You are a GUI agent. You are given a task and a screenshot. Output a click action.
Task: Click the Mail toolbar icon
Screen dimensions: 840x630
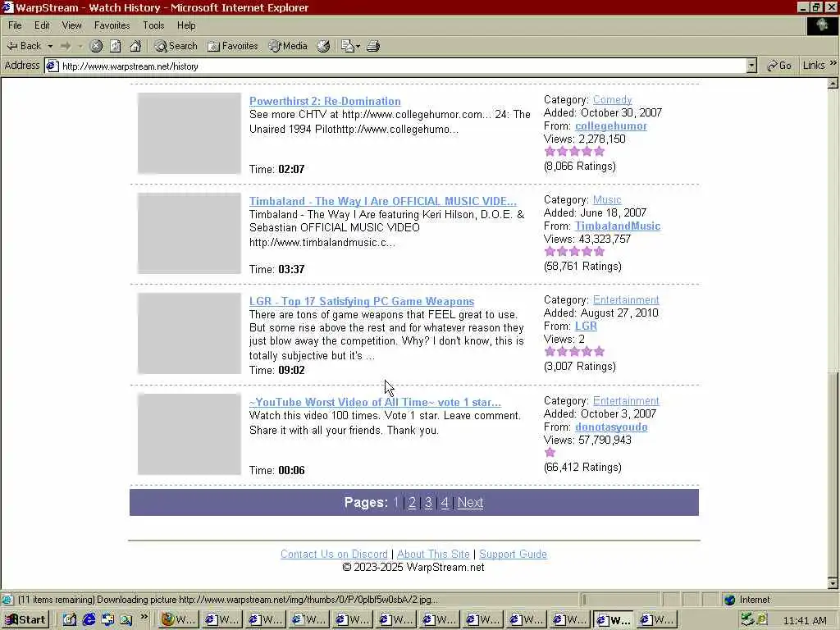tap(348, 46)
